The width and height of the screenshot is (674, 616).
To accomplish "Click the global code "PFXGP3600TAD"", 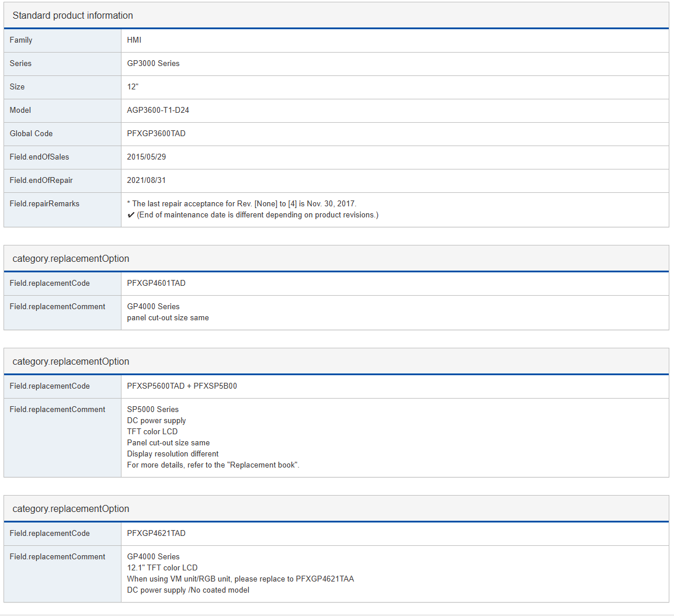I will (x=157, y=133).
